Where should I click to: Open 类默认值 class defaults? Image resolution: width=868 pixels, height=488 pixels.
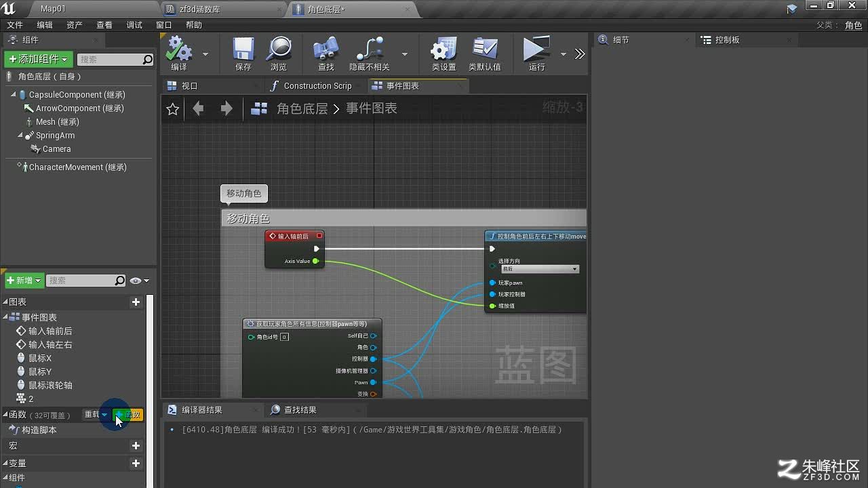coord(485,53)
